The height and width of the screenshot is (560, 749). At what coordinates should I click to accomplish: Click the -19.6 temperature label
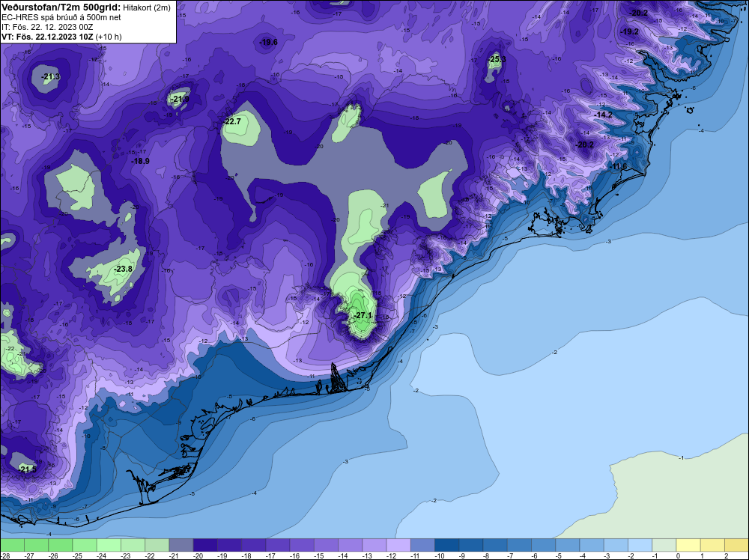pos(268,43)
